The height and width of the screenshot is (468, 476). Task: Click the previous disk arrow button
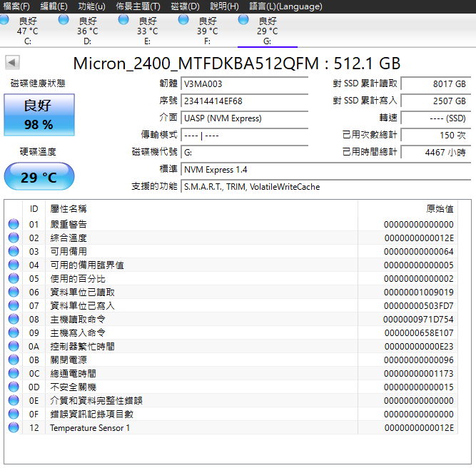[x=12, y=63]
